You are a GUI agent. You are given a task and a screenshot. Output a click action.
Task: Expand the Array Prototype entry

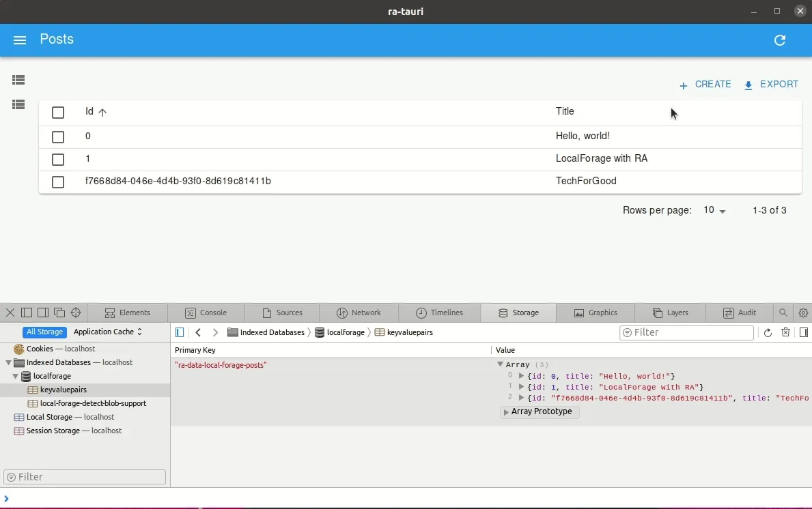pos(506,412)
